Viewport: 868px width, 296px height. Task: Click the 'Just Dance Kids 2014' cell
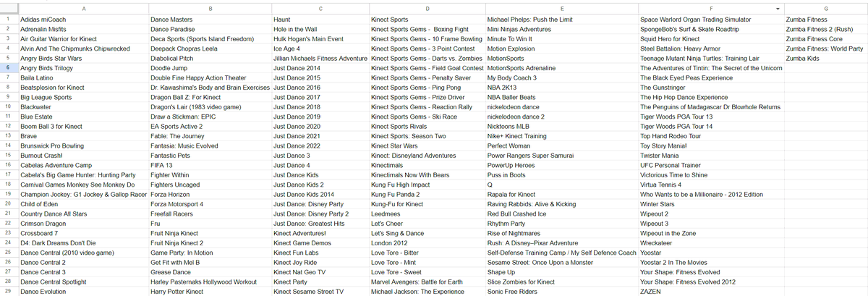coord(320,194)
